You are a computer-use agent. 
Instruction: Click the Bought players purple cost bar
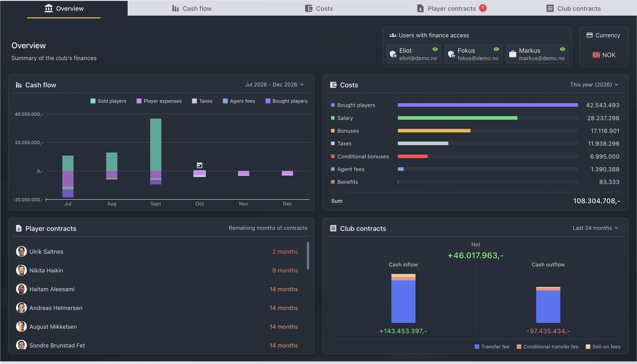[x=488, y=105]
